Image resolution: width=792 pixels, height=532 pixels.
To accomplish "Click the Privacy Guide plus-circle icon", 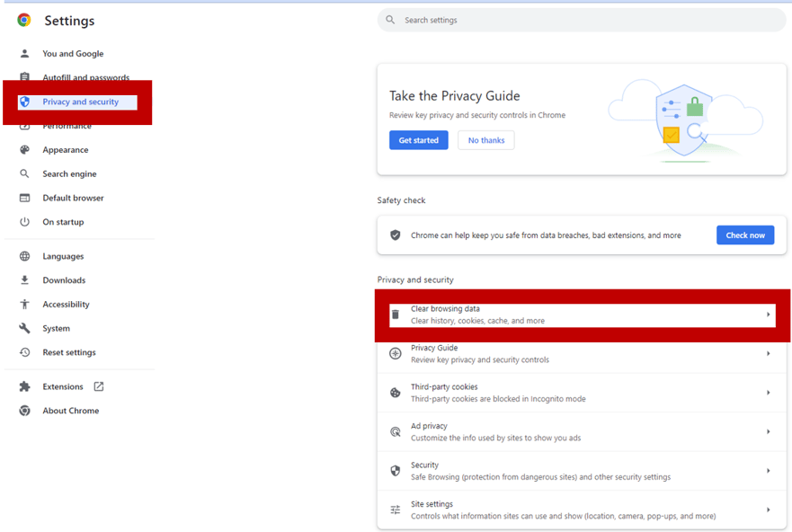I will pos(395,353).
